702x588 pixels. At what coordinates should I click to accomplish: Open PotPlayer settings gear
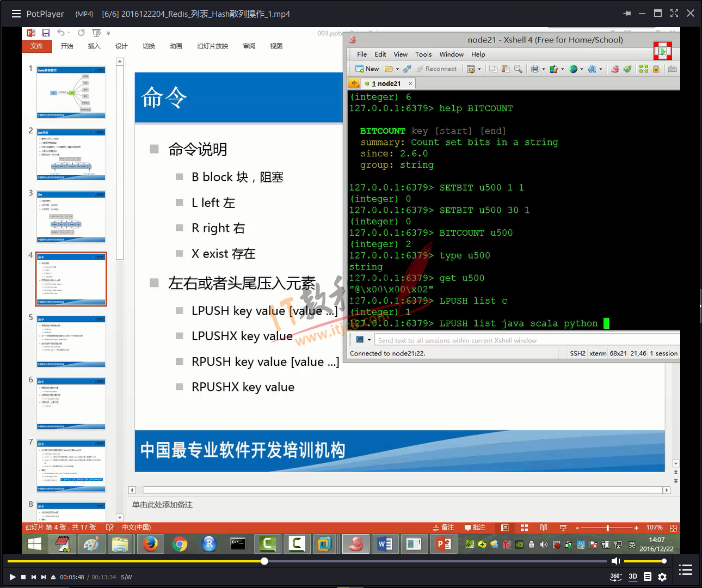pos(662,577)
